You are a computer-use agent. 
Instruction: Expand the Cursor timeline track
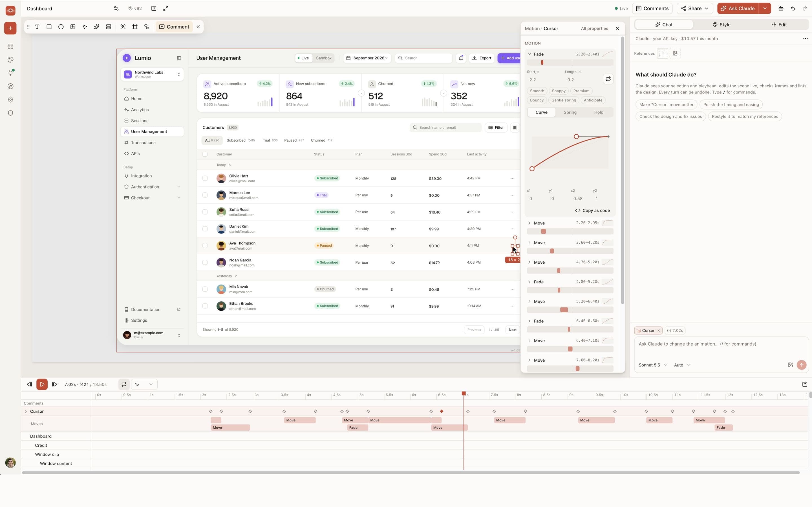coord(26,412)
